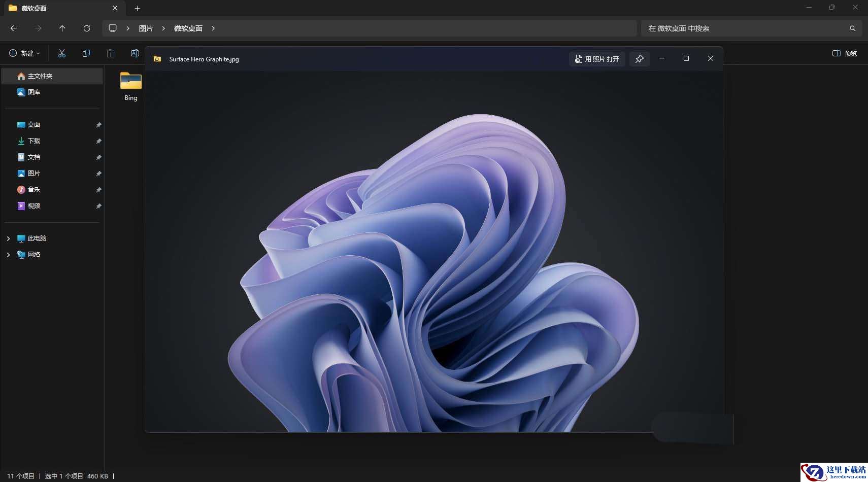Click the 选中 1 个项目 460 KB status text
The width and height of the screenshot is (868, 482).
(76, 476)
